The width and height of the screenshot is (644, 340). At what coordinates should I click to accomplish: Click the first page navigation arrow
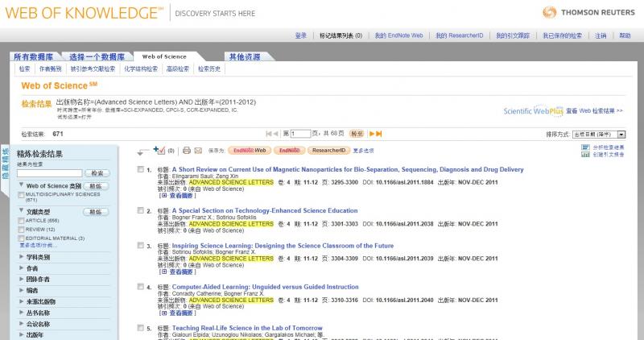[x=269, y=134]
